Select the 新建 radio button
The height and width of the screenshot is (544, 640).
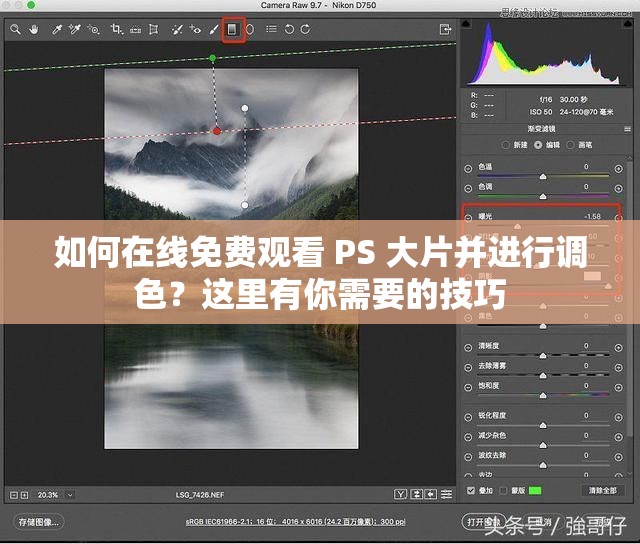pyautogui.click(x=505, y=145)
